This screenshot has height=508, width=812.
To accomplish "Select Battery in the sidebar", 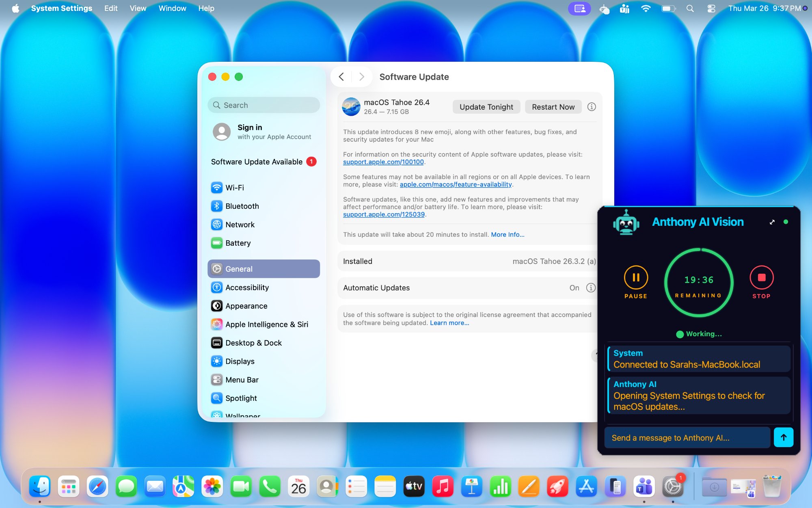I will (x=238, y=243).
